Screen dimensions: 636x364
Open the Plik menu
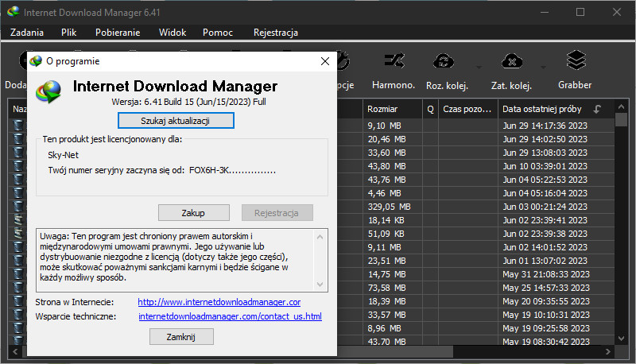point(68,33)
